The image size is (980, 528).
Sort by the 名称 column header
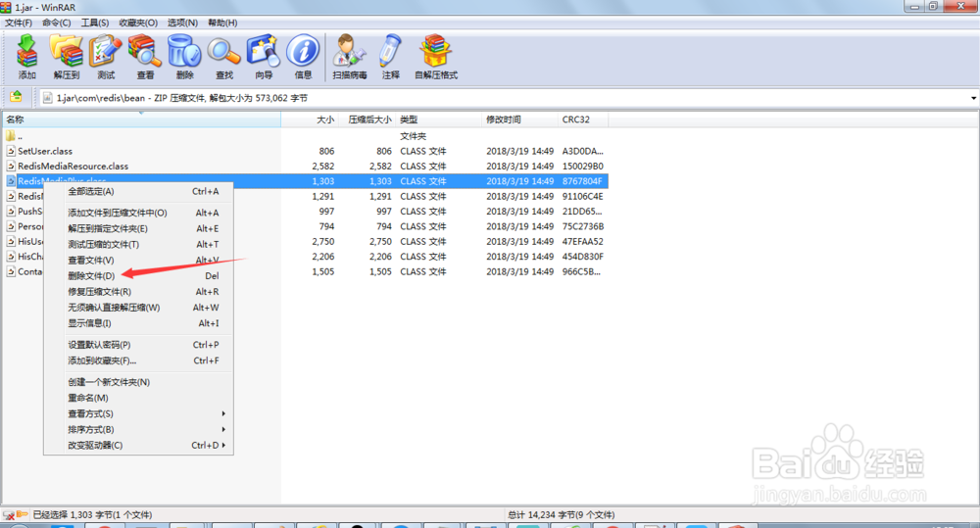tap(141, 120)
